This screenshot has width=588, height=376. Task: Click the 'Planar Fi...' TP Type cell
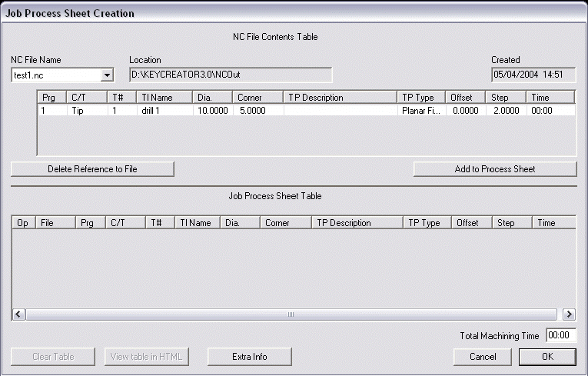420,111
